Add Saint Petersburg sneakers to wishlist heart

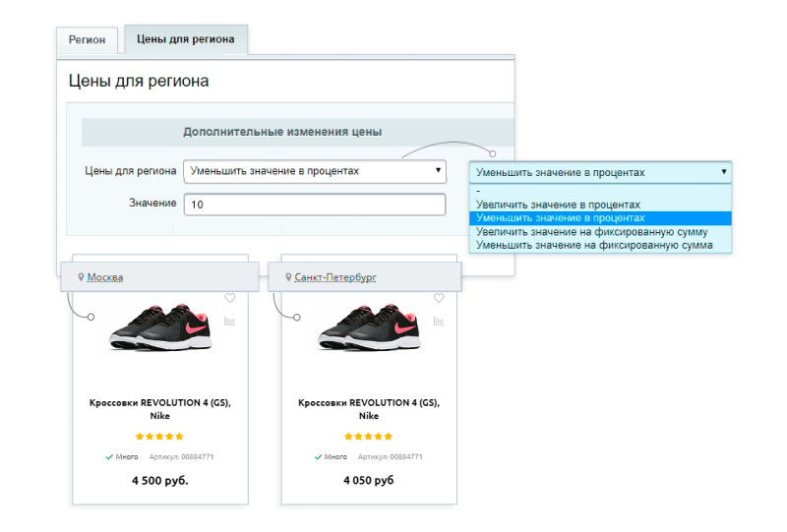coord(439,298)
